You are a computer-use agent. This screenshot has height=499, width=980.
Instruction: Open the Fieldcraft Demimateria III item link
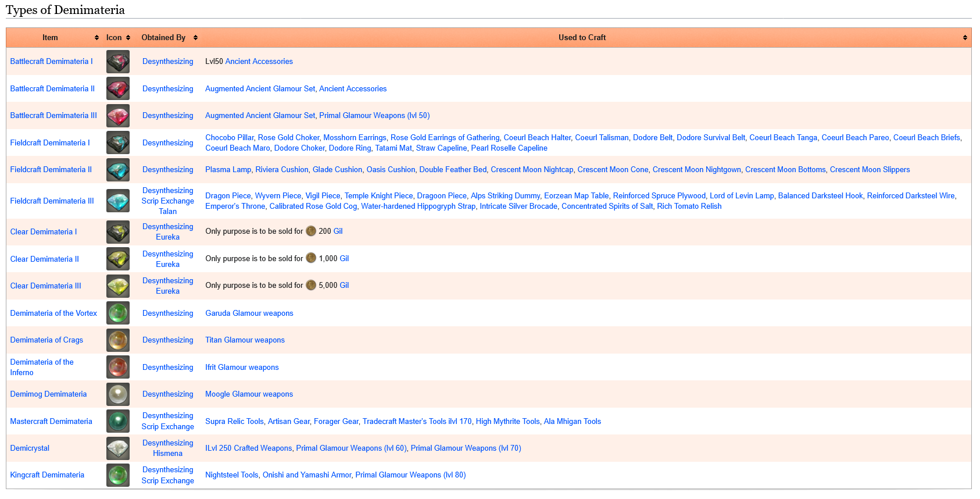[52, 201]
